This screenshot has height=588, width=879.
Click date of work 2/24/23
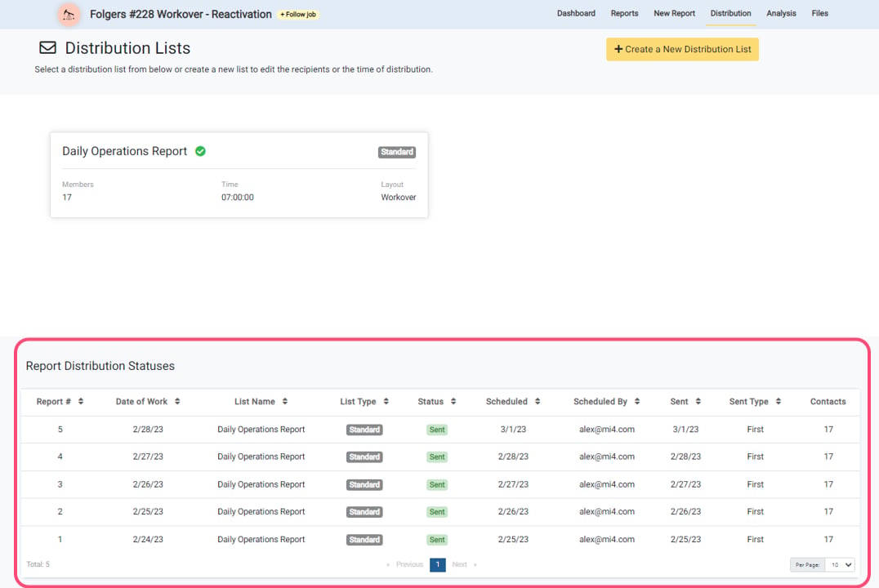pyautogui.click(x=148, y=539)
